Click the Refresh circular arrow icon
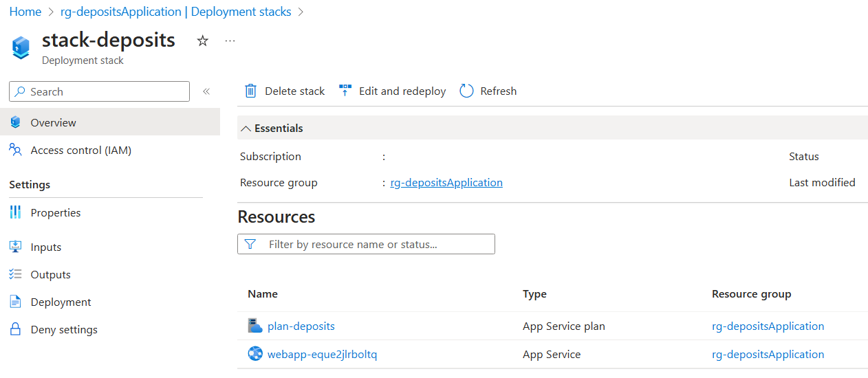Viewport: 868px width, 378px height. tap(466, 91)
